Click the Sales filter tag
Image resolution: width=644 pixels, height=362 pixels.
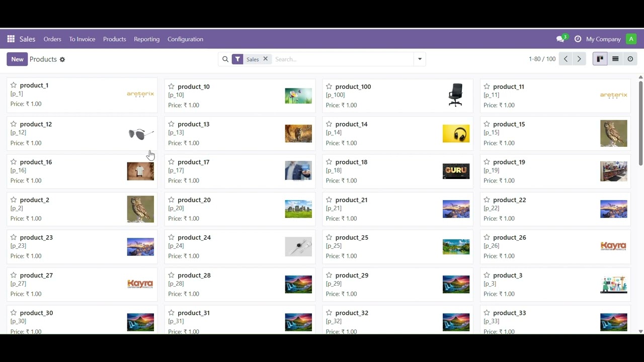(253, 59)
